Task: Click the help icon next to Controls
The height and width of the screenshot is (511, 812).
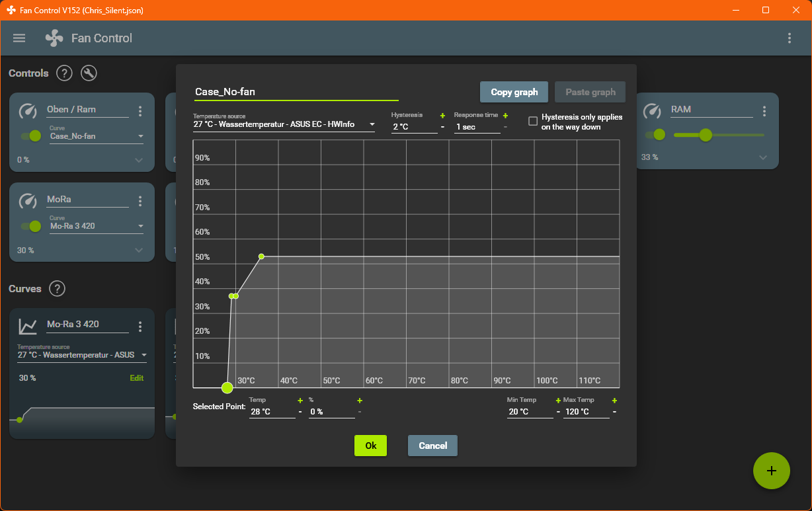Action: [64, 73]
